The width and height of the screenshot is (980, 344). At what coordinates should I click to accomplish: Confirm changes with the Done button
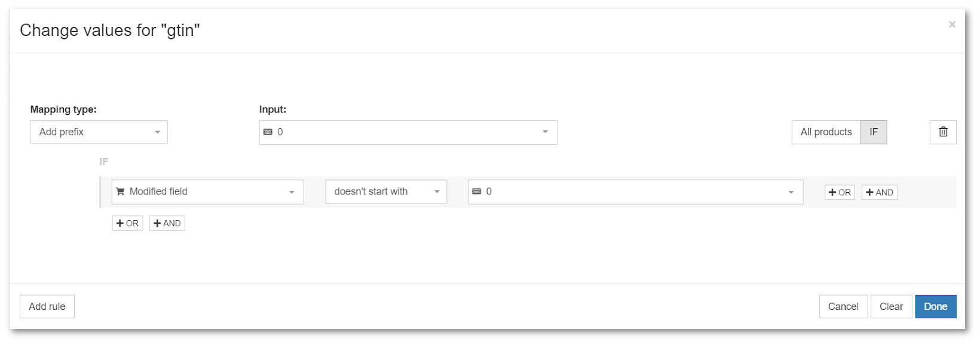click(936, 306)
